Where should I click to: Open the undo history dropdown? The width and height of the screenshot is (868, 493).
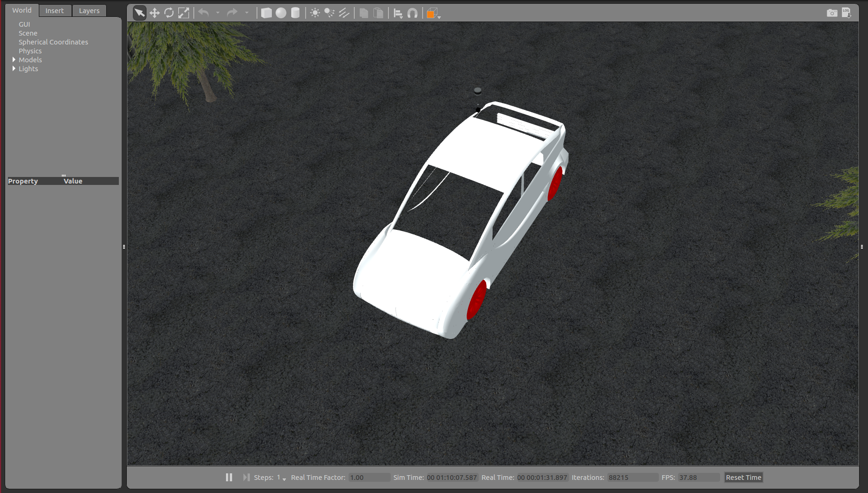tap(218, 13)
